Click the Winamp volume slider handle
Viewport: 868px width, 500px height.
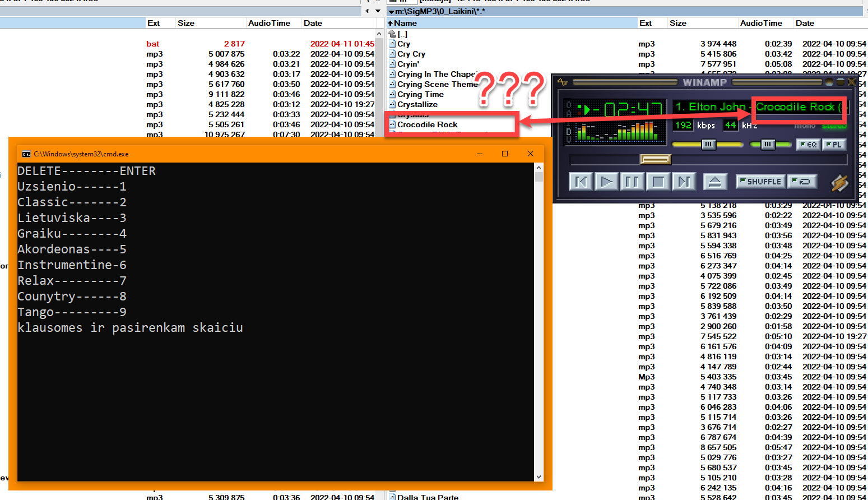(x=708, y=145)
